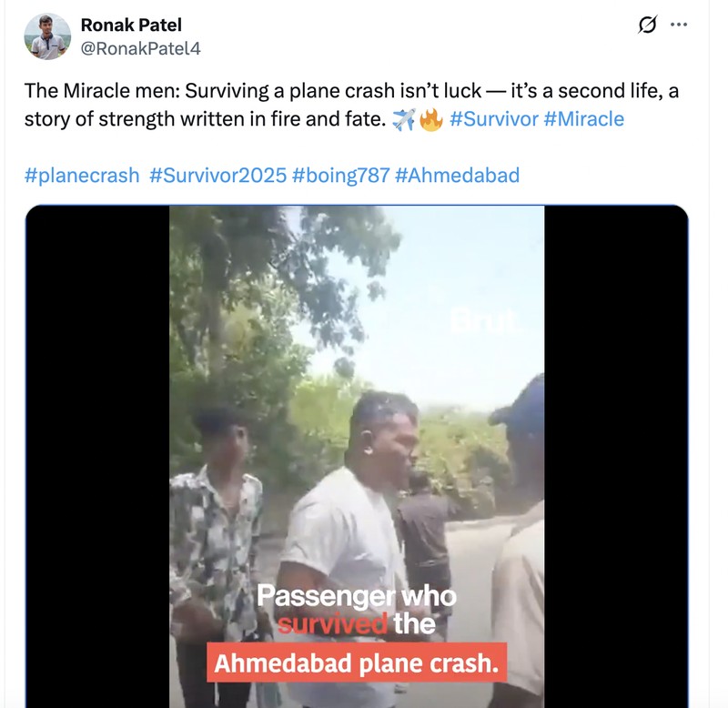Screen dimensions: 728x708
Task: Click the Grok explain icon
Action: point(647,25)
